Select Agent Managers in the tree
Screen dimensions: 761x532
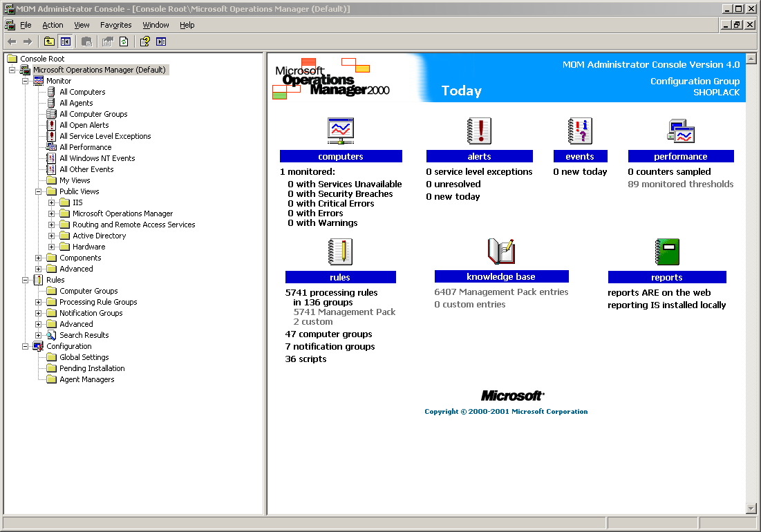click(x=87, y=380)
